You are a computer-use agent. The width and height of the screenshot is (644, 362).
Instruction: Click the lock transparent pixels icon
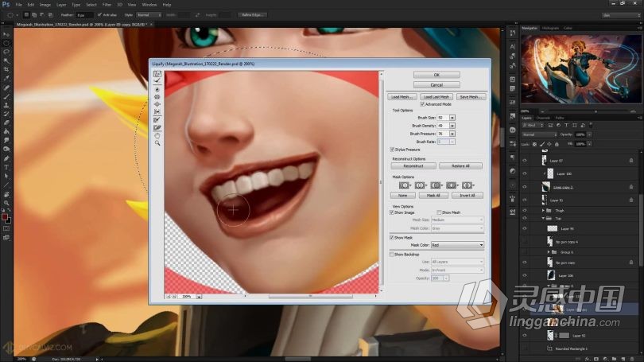(x=534, y=144)
